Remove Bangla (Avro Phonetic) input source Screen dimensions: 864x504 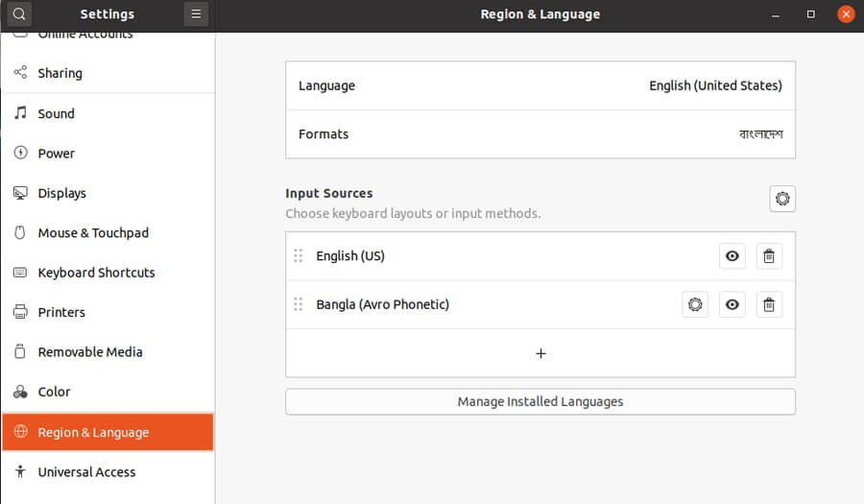click(x=769, y=304)
